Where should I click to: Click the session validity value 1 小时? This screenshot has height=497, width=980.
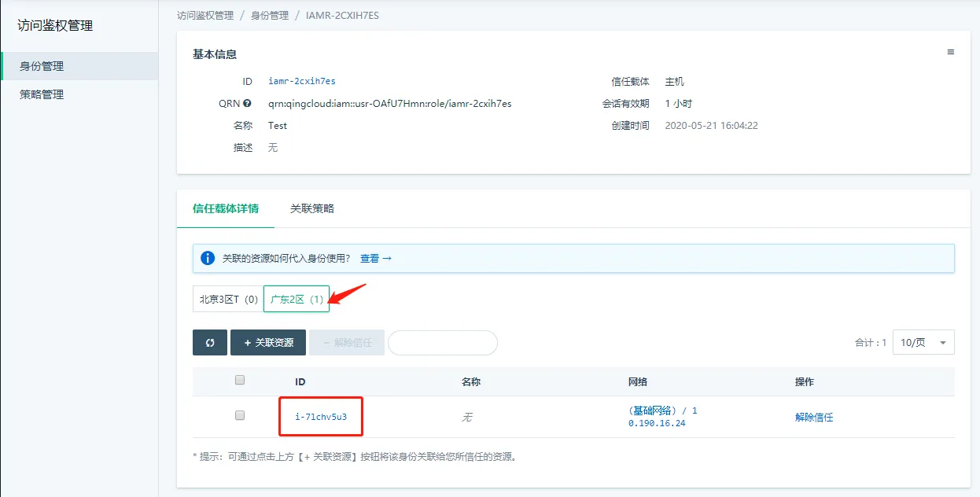679,103
